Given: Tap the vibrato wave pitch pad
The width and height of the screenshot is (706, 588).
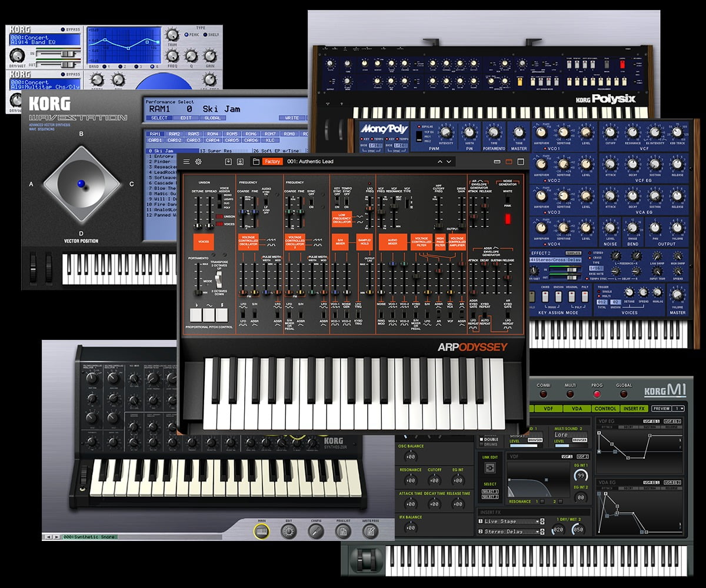Looking at the screenshot, I should coord(208,314).
